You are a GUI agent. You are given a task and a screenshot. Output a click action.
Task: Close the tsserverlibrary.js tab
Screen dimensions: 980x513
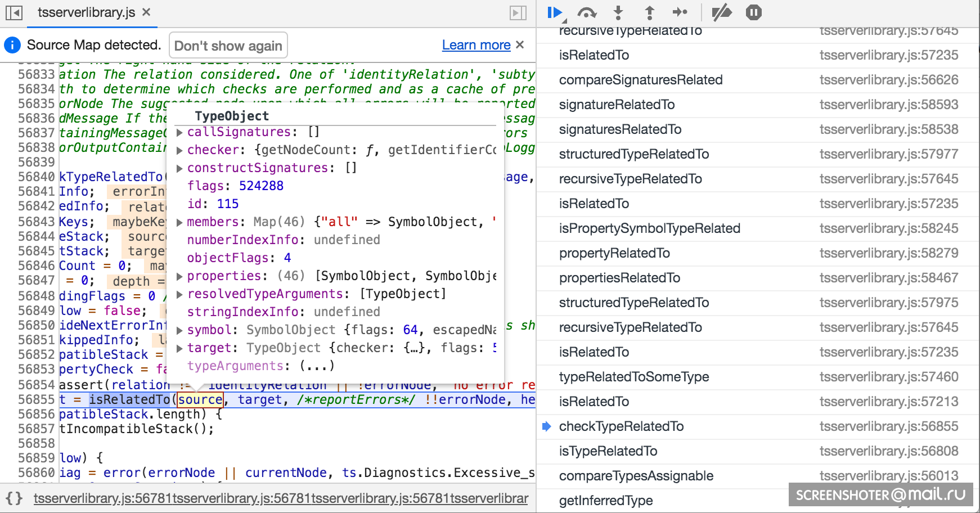(146, 12)
